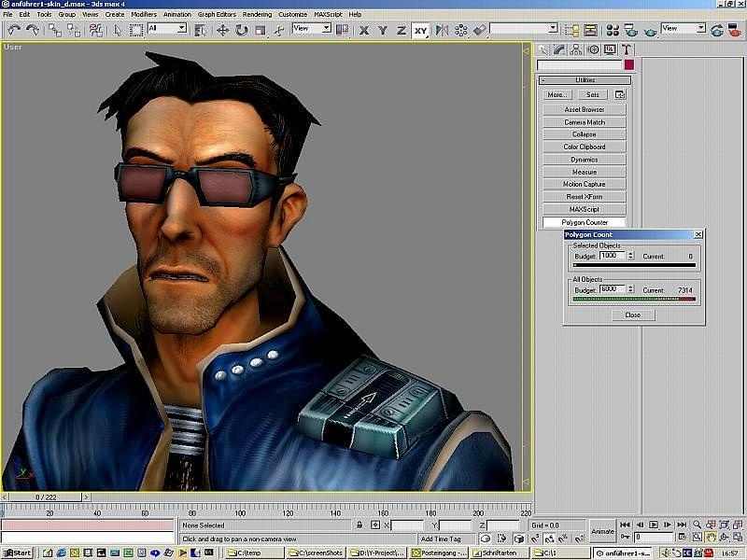
Task: Toggle the Animate button
Action: 602,531
